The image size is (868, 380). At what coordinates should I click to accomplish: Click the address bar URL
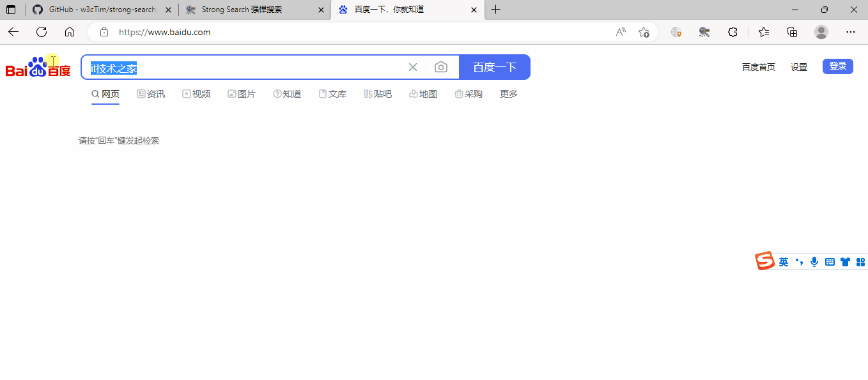point(164,32)
